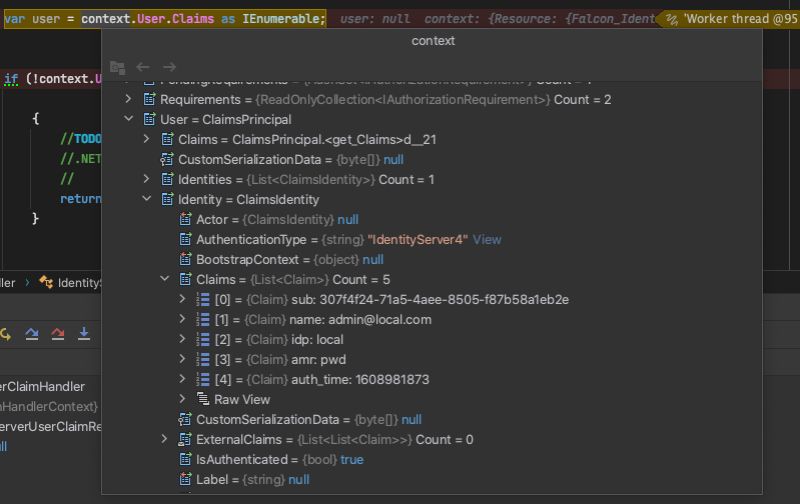
Task: Click the Raw View icon
Action: pyautogui.click(x=203, y=399)
